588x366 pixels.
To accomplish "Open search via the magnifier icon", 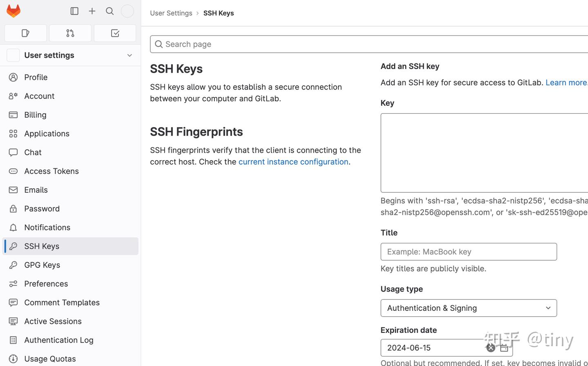I will pyautogui.click(x=109, y=11).
